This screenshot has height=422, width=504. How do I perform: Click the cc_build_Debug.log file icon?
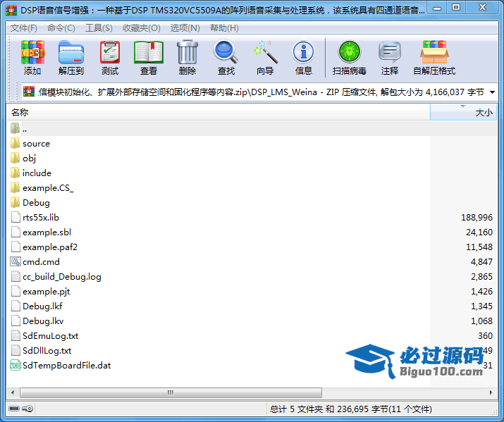pyautogui.click(x=16, y=276)
